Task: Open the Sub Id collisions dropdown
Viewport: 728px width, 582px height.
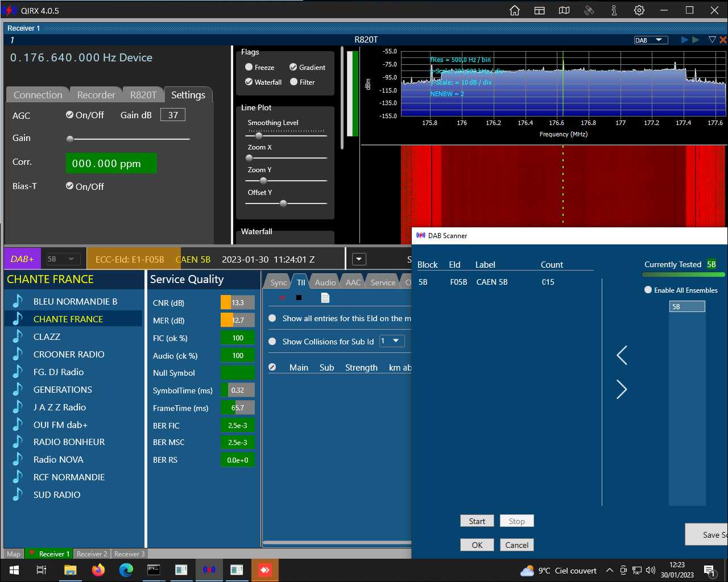Action: click(392, 341)
